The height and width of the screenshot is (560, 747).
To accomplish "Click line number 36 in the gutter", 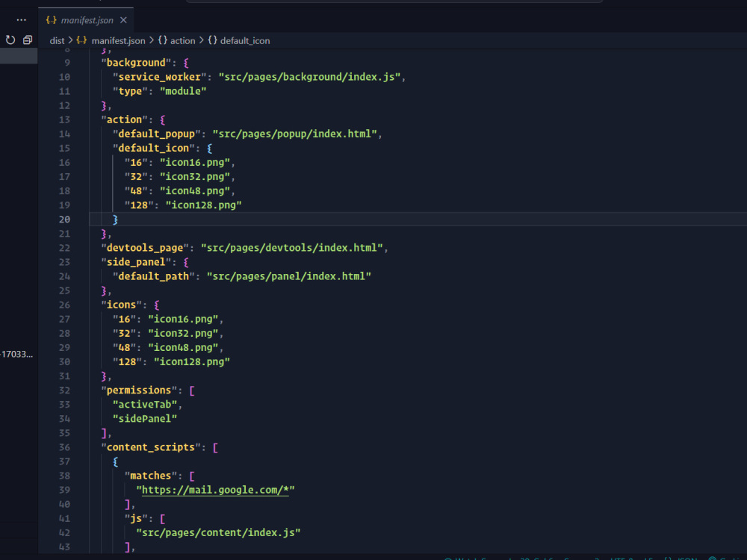I will point(64,447).
